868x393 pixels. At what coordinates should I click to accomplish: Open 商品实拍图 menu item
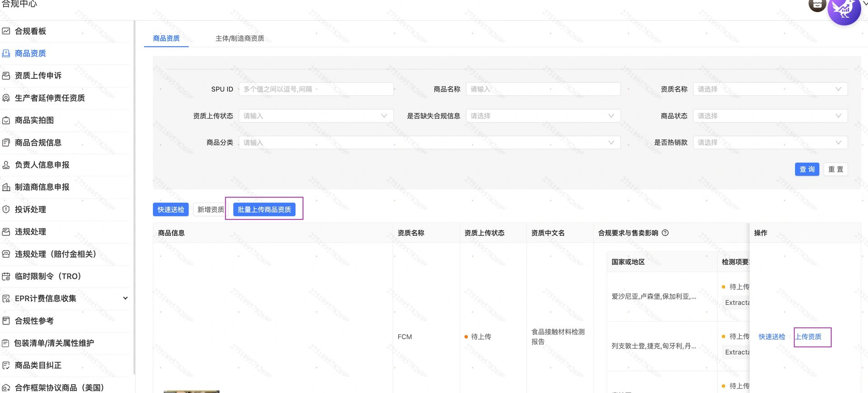(34, 120)
